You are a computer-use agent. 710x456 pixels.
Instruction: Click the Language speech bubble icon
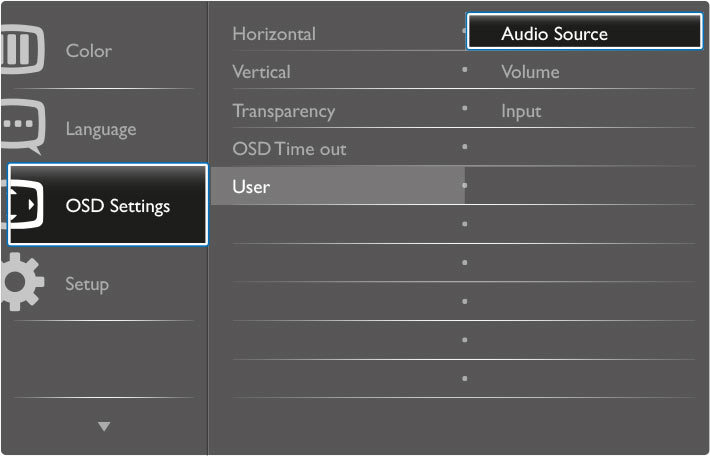(x=24, y=127)
